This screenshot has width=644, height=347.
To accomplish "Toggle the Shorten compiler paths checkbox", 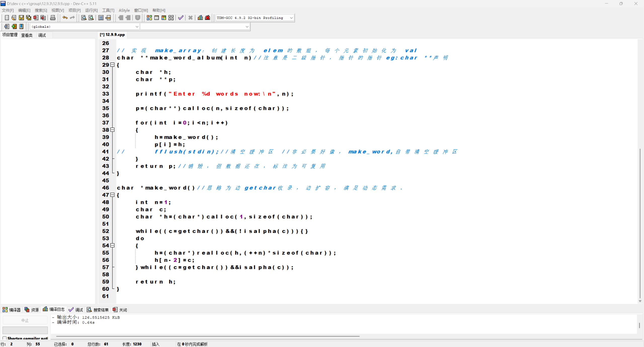I will 5,338.
